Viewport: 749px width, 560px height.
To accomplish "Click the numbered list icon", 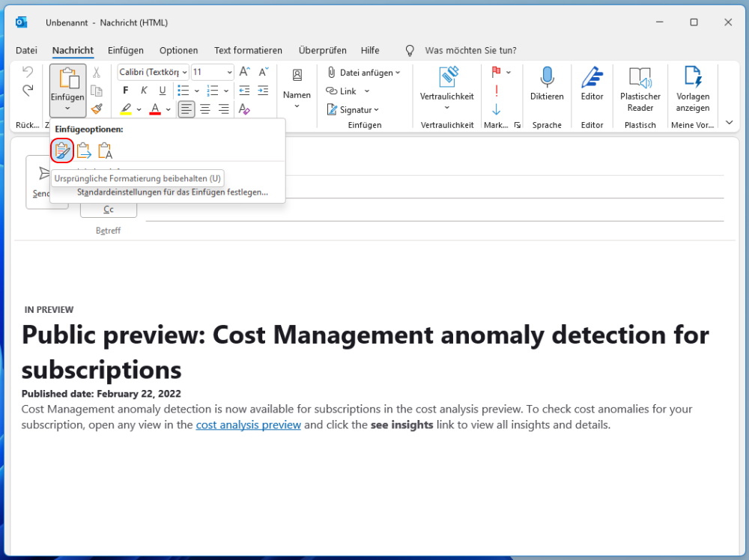I will coord(213,91).
